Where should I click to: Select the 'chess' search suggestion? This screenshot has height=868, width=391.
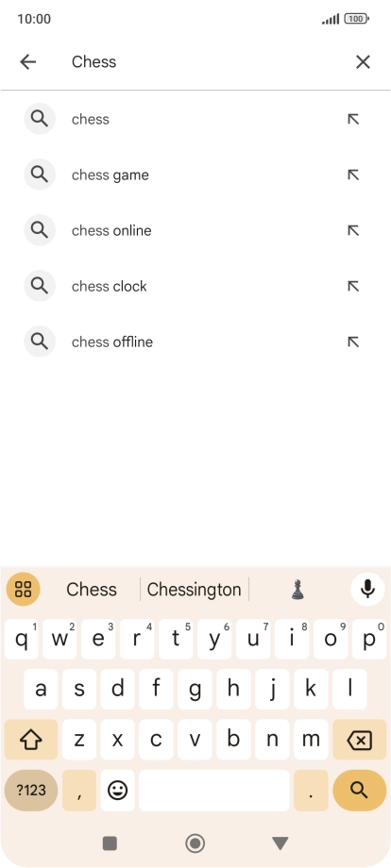(x=195, y=119)
